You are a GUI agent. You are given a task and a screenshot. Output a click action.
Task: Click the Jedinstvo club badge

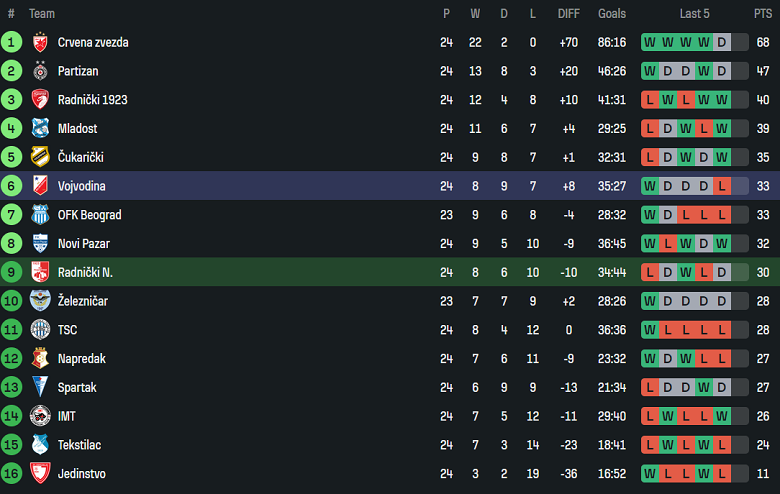pos(40,474)
